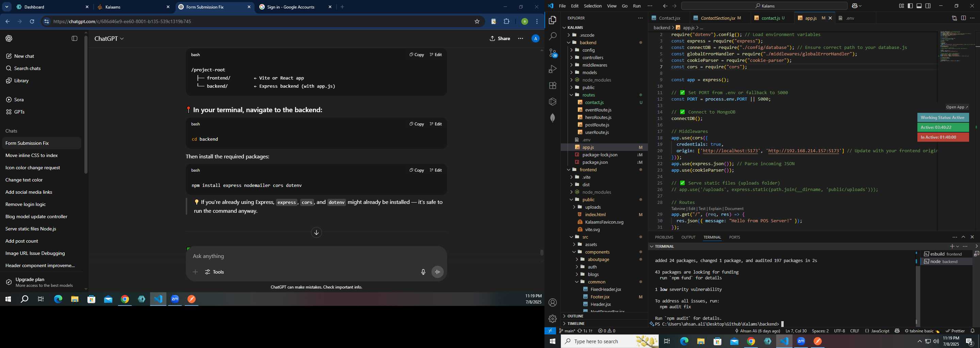Open the File Explorer icon in the right taskbar
Viewport: 980px width, 348px height.
click(x=701, y=342)
